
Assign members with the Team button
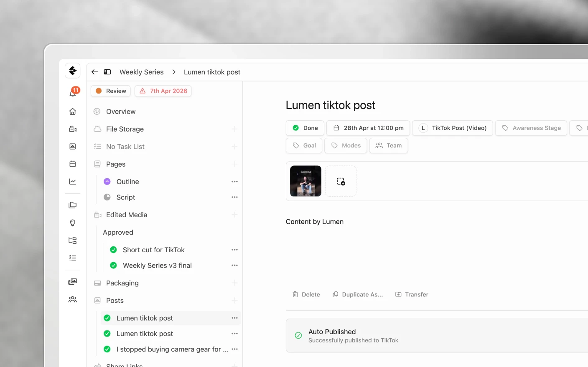[x=389, y=146]
